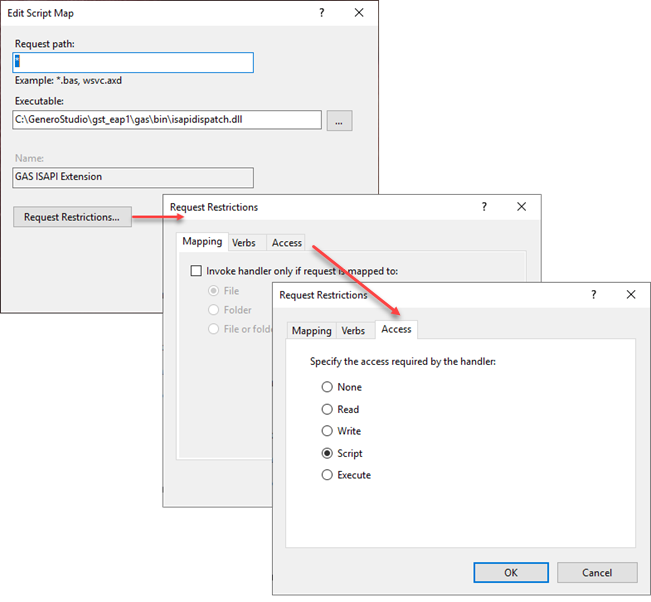Image resolution: width=651 pixels, height=602 pixels.
Task: Click the 'Example: *.bas, wsvc.axd' hint text
Action: pyautogui.click(x=69, y=81)
